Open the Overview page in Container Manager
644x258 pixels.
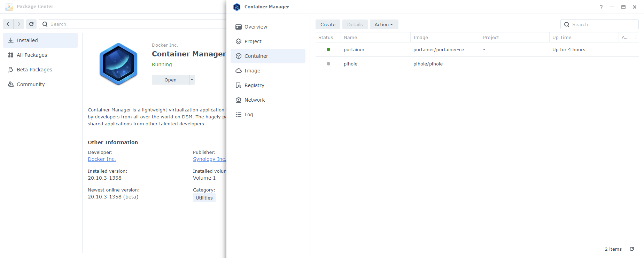(268, 27)
